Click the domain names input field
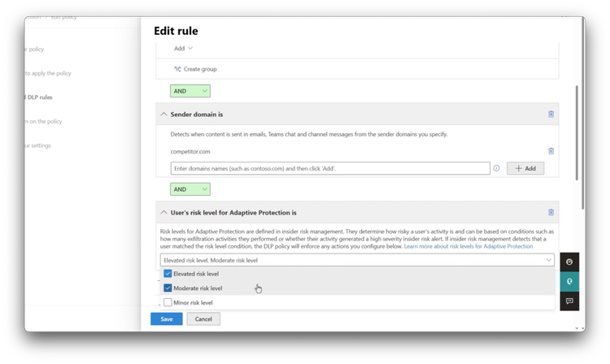This screenshot has width=610, height=364. [330, 168]
